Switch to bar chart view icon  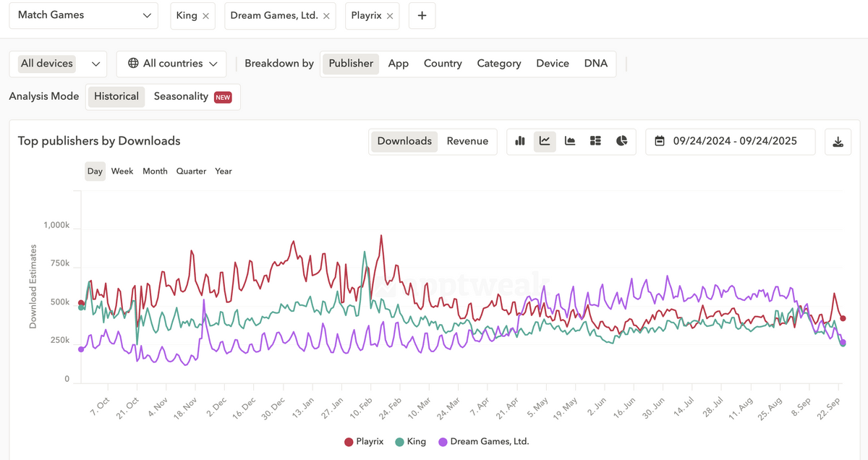(519, 141)
